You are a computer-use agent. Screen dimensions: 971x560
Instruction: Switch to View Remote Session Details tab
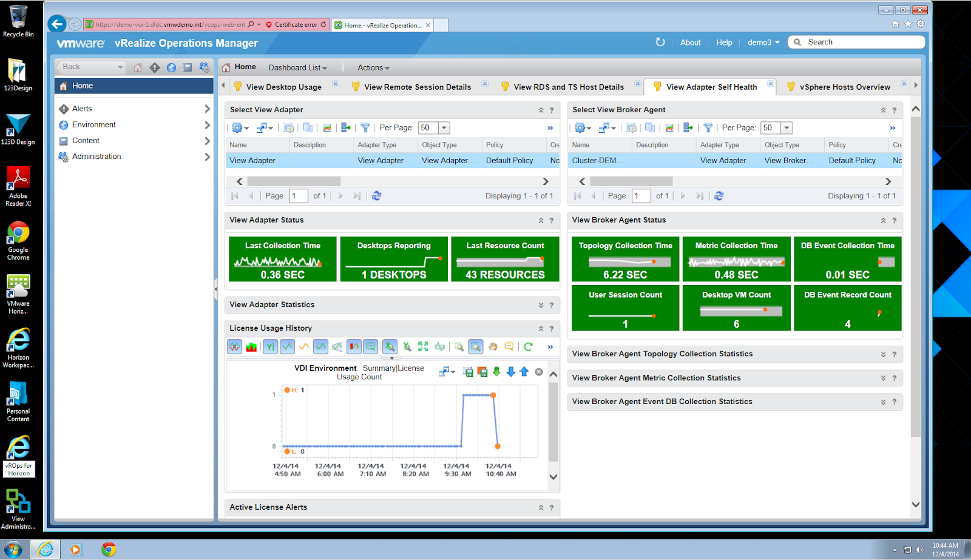[418, 87]
